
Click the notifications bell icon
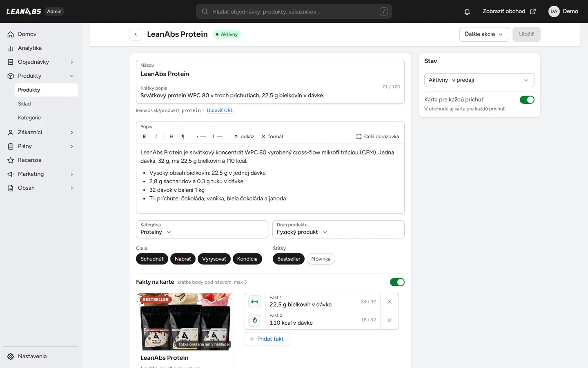467,11
